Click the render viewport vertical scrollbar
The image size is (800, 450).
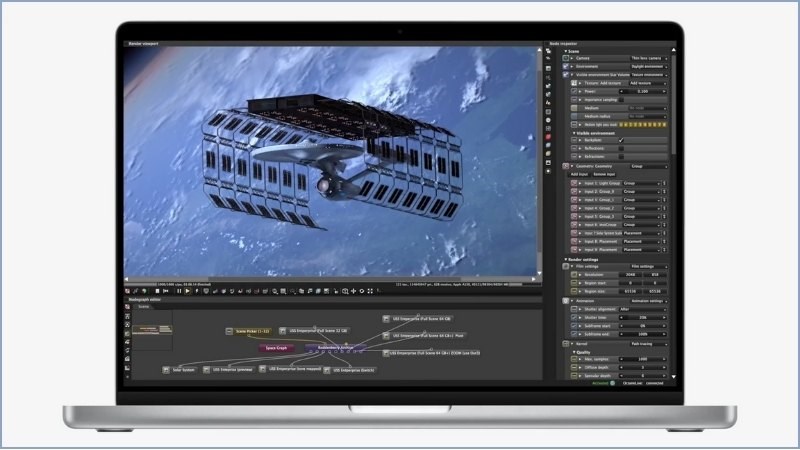(539, 162)
